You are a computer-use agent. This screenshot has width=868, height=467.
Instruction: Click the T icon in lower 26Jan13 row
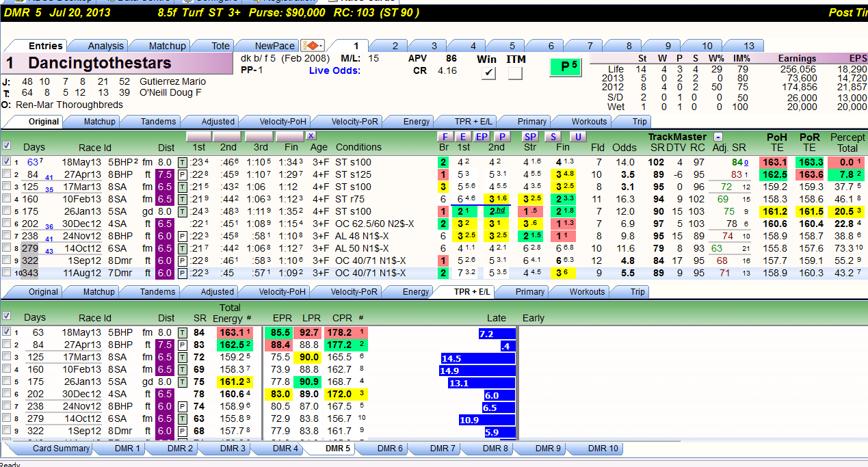[x=182, y=382]
